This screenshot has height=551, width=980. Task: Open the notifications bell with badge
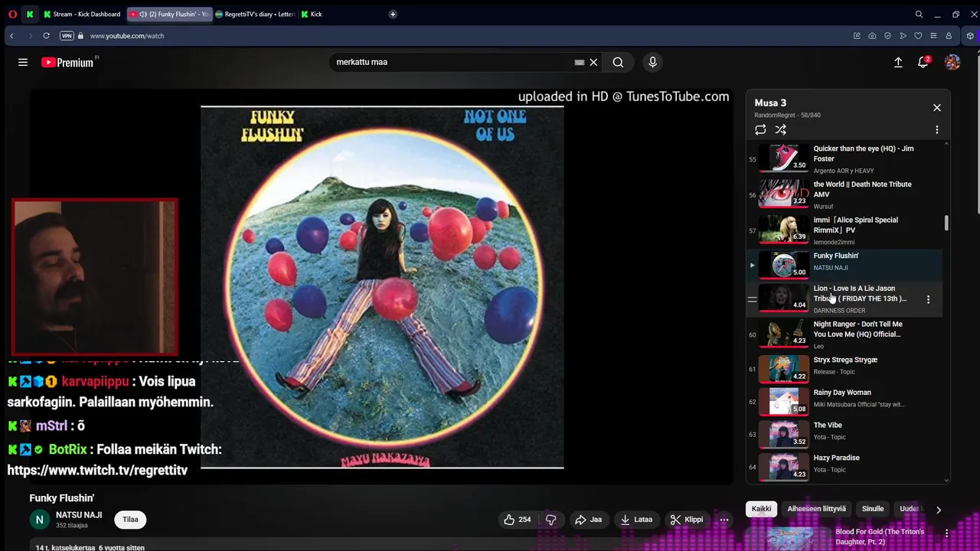923,62
